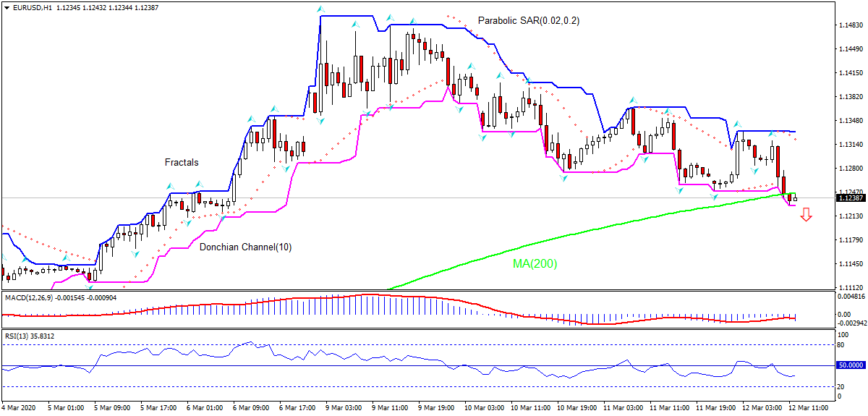
Task: Click the current price tag 1.12387
Action: (851, 198)
